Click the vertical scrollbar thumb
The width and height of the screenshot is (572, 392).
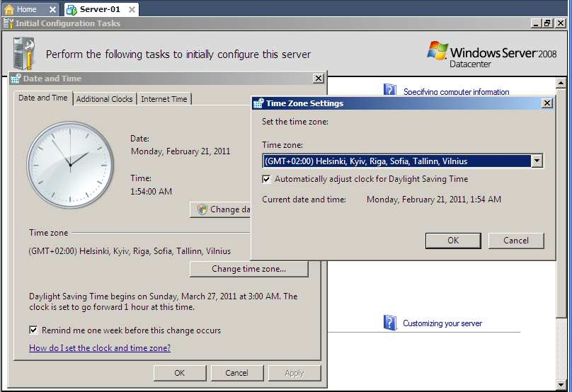point(561,202)
